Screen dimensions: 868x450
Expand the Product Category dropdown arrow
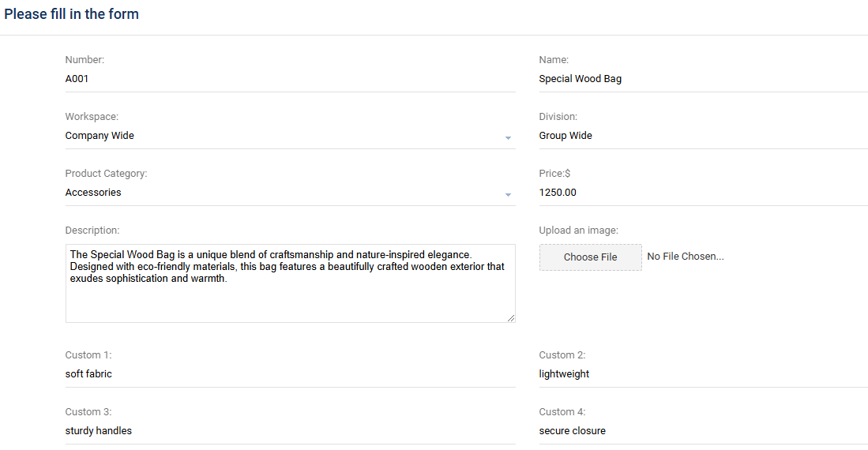click(x=508, y=195)
